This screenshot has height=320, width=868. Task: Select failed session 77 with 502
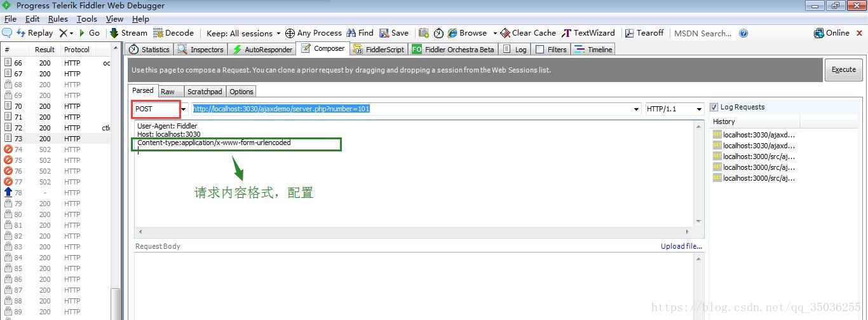(x=55, y=182)
